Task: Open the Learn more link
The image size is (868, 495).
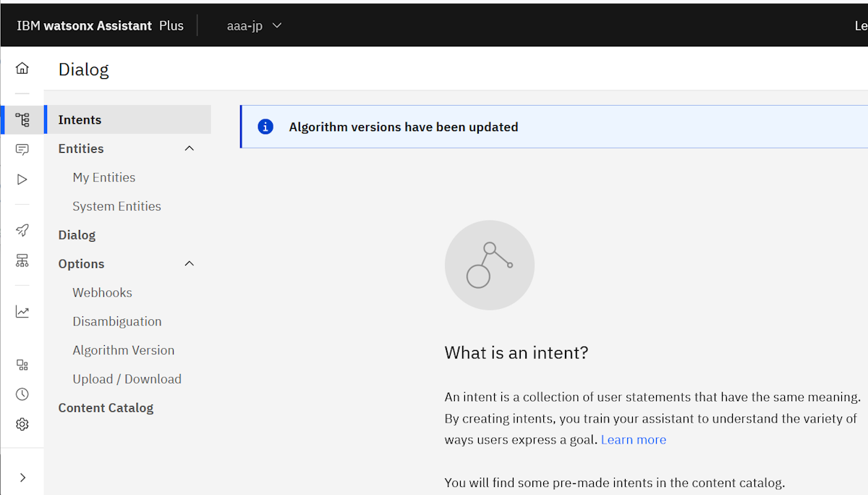Action: (633, 440)
